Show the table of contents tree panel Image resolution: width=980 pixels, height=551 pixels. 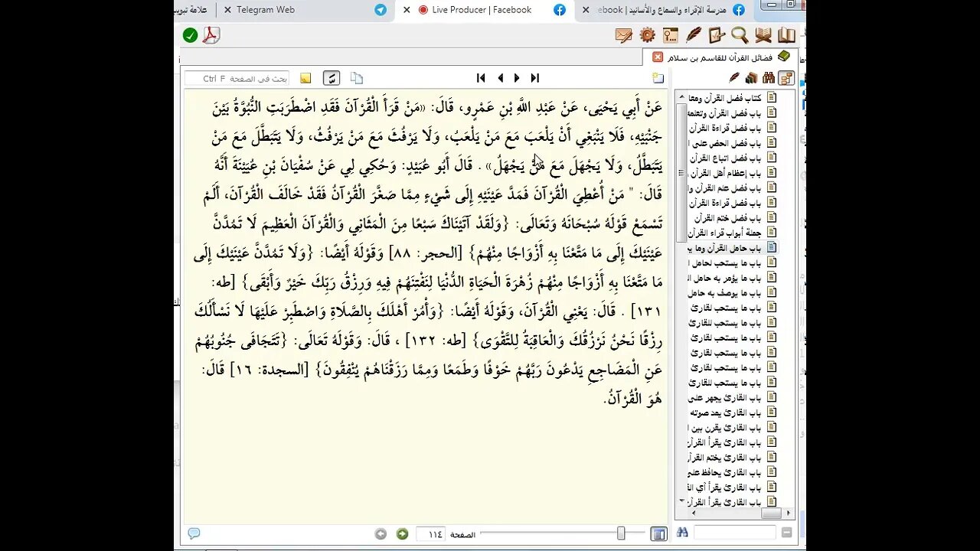click(786, 78)
